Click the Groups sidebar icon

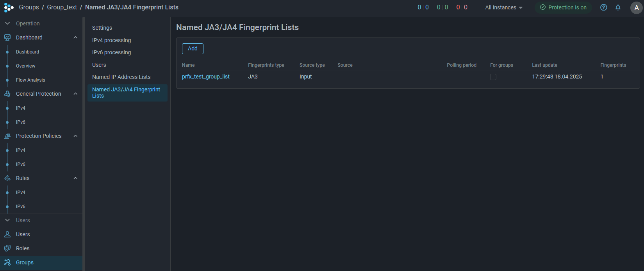point(7,262)
